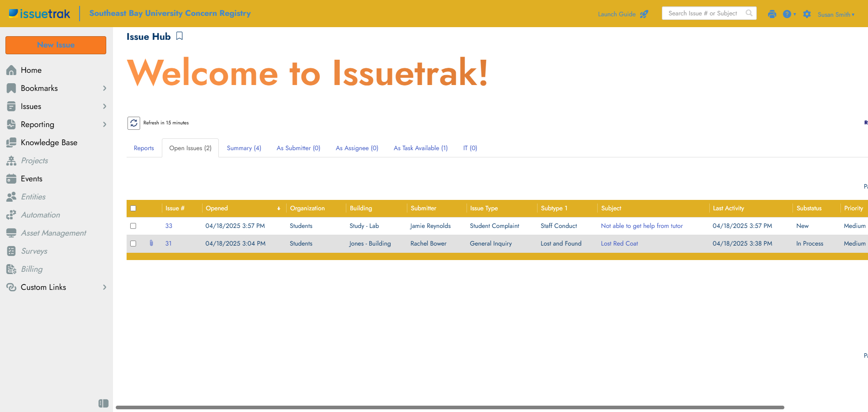Click 'Jamie Reynolds' submitter cell
Image resolution: width=868 pixels, height=412 pixels.
click(430, 226)
